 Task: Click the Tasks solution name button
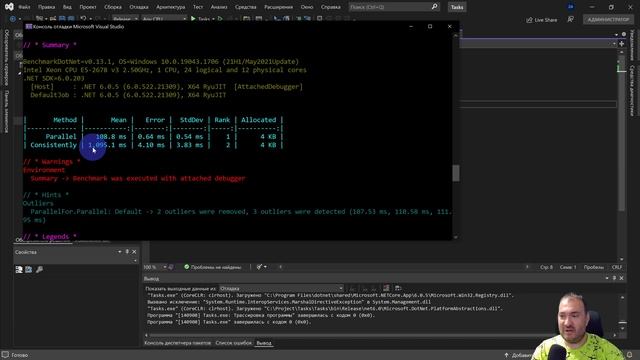(457, 7)
